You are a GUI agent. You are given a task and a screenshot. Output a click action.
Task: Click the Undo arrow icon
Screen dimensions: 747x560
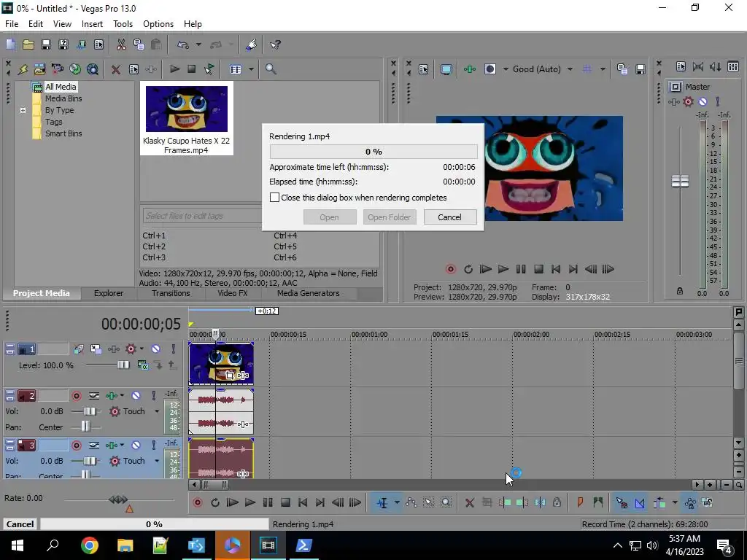(x=183, y=44)
